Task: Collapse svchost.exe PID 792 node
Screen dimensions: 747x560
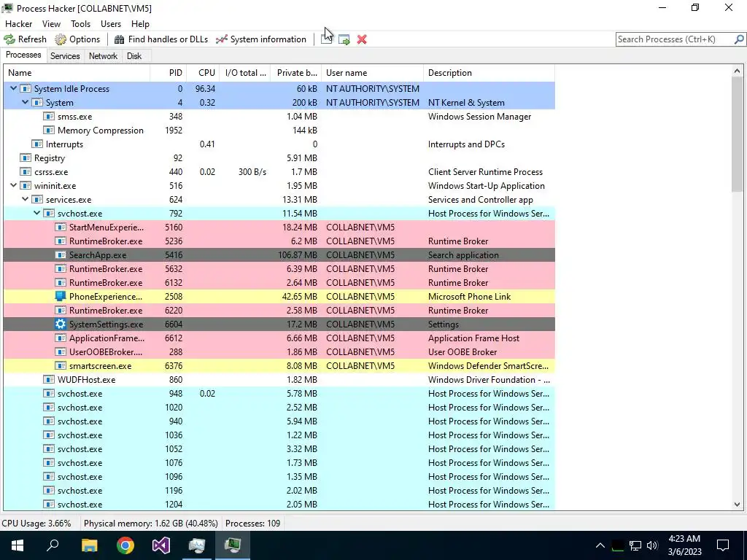Action: 36,213
